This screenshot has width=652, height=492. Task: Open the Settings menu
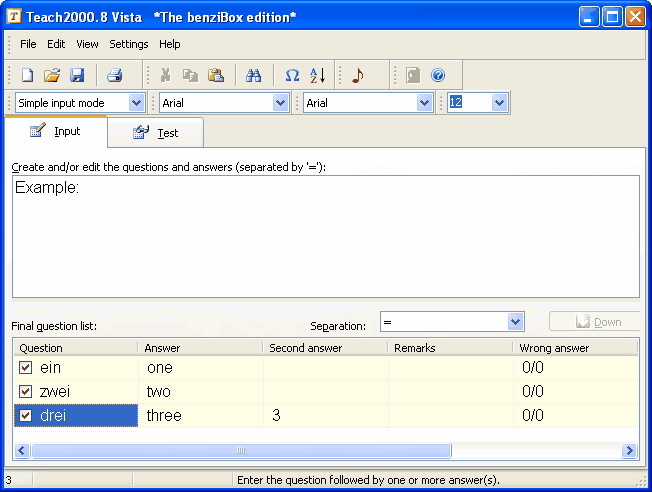pos(128,44)
